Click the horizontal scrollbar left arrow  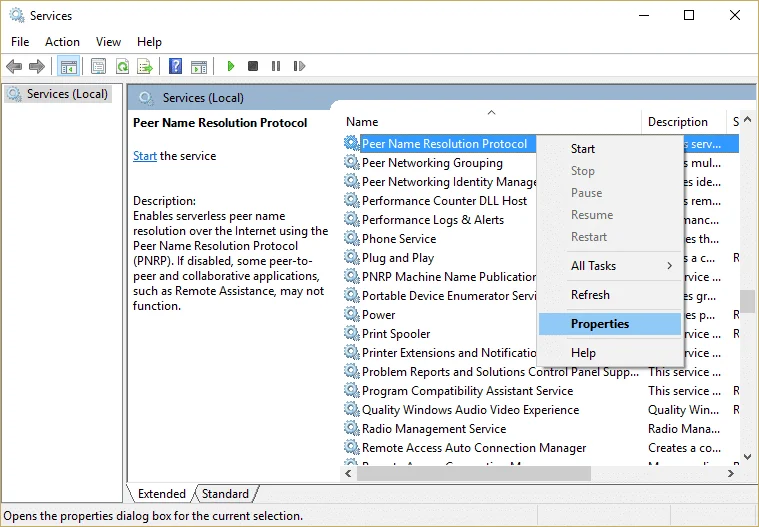(x=348, y=473)
